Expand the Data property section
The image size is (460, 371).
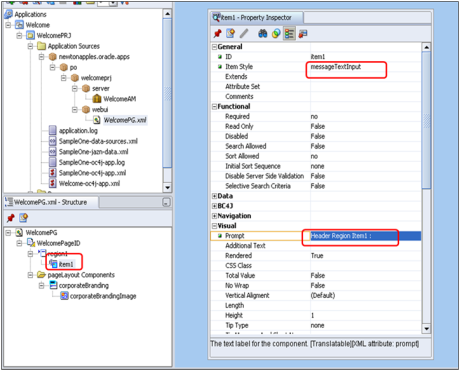[x=215, y=196]
